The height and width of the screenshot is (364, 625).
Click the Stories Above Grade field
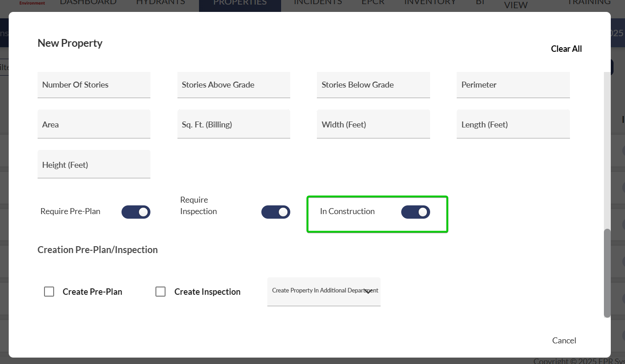pos(234,85)
